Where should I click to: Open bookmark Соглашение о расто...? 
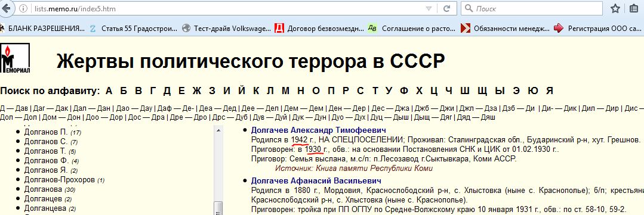412,28
